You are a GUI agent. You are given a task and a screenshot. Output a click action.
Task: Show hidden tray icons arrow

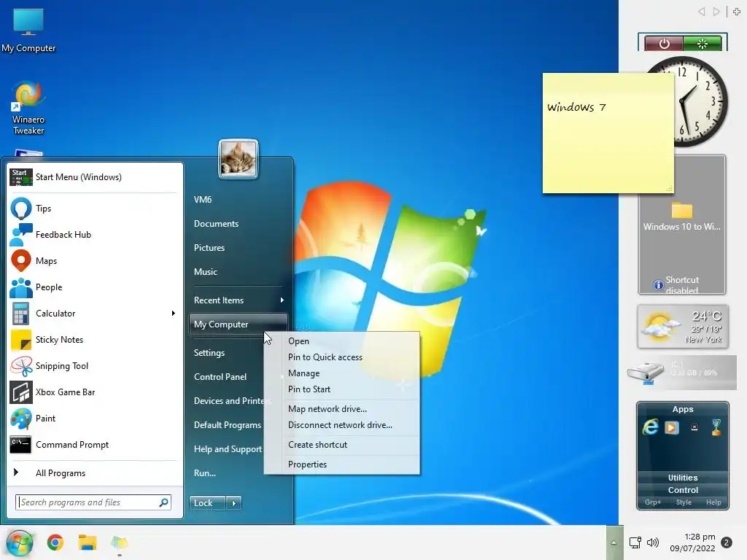[614, 542]
